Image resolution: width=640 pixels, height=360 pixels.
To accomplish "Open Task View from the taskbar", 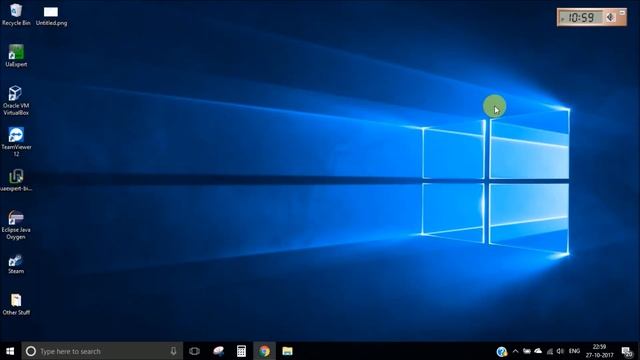I will click(x=194, y=351).
